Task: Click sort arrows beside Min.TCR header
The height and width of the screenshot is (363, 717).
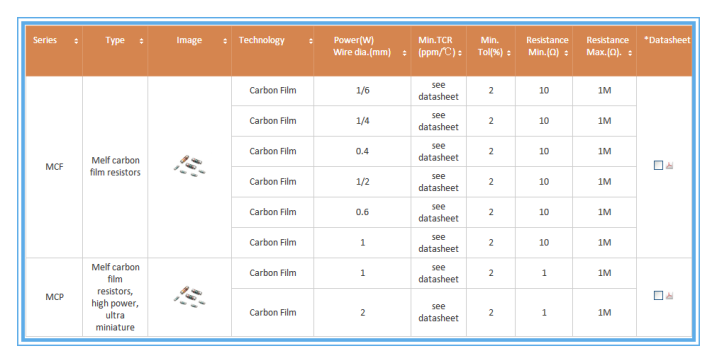Action: [460, 53]
